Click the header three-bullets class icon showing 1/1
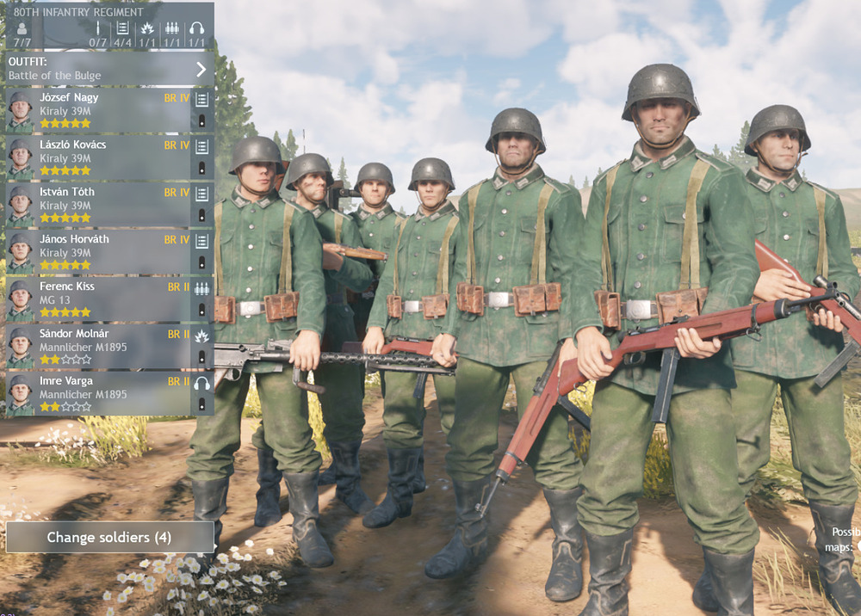Viewport: 861px width, 616px height. point(172,28)
